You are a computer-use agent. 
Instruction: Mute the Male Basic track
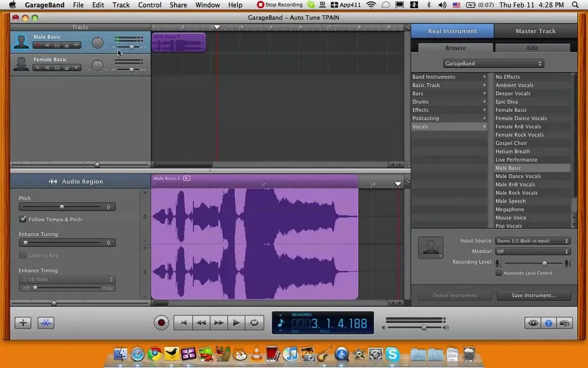47,45
